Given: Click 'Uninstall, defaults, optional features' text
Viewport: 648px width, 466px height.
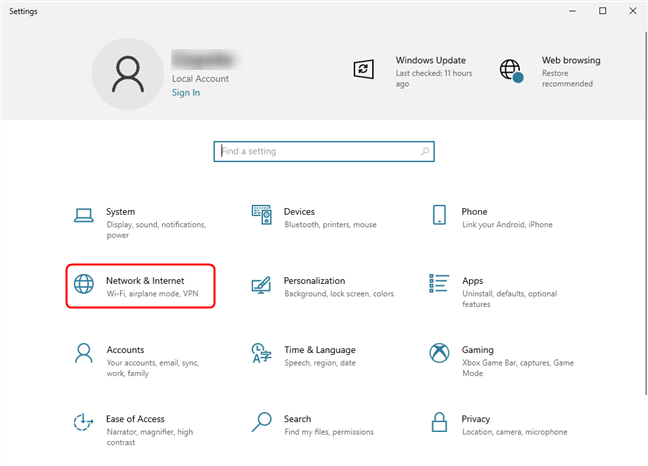Looking at the screenshot, I should point(510,298).
